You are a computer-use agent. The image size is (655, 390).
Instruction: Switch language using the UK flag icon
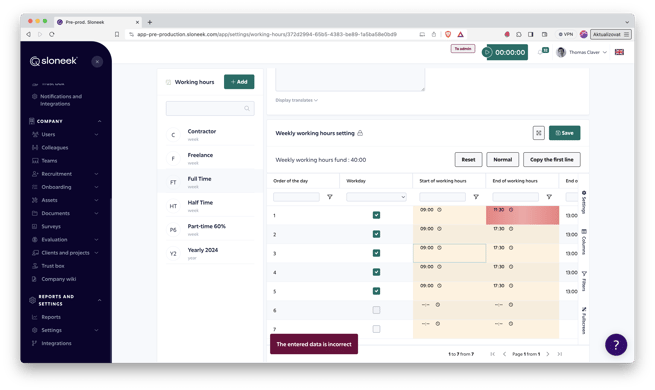point(619,52)
